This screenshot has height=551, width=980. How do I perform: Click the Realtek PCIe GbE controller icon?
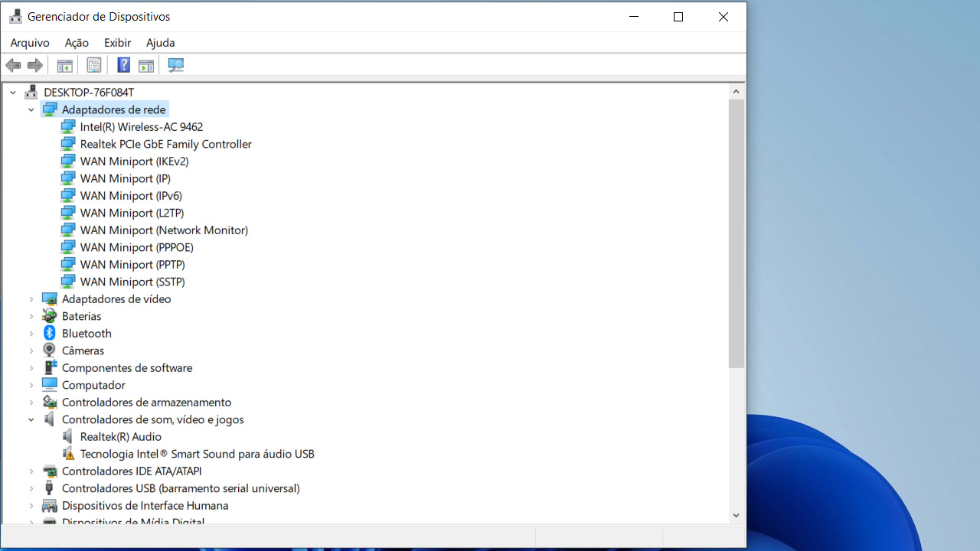68,144
